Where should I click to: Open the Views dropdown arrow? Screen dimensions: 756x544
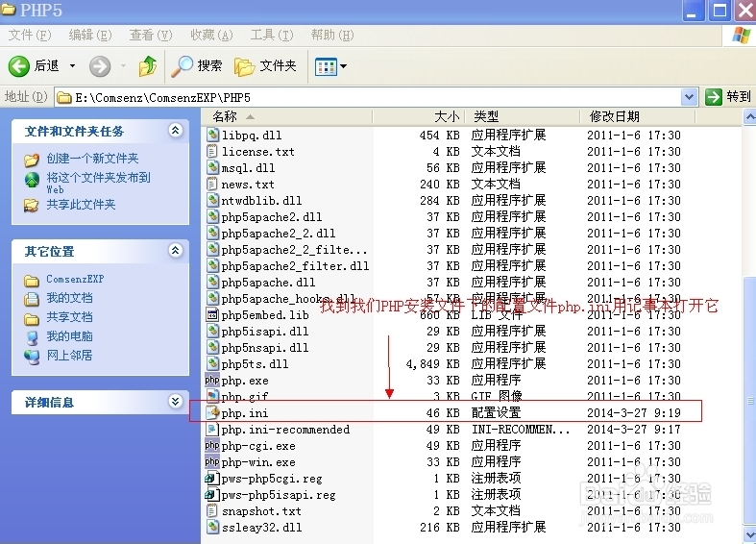tap(343, 66)
